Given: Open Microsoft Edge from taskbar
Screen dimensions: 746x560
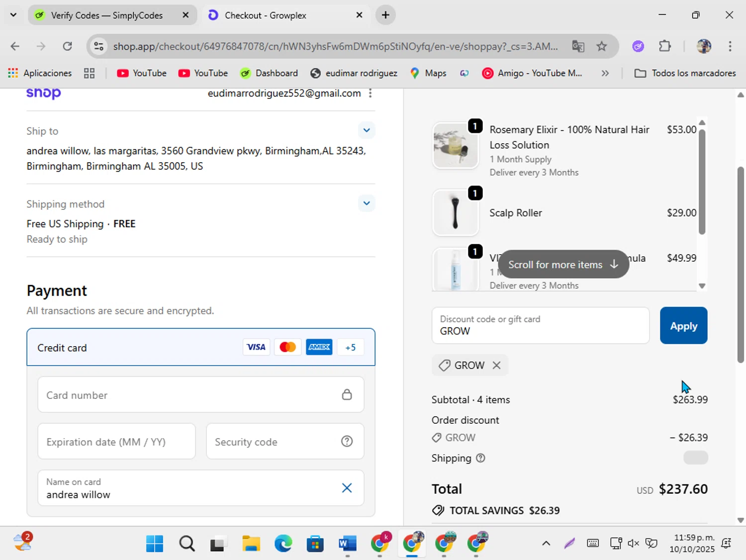Looking at the screenshot, I should pyautogui.click(x=283, y=544).
